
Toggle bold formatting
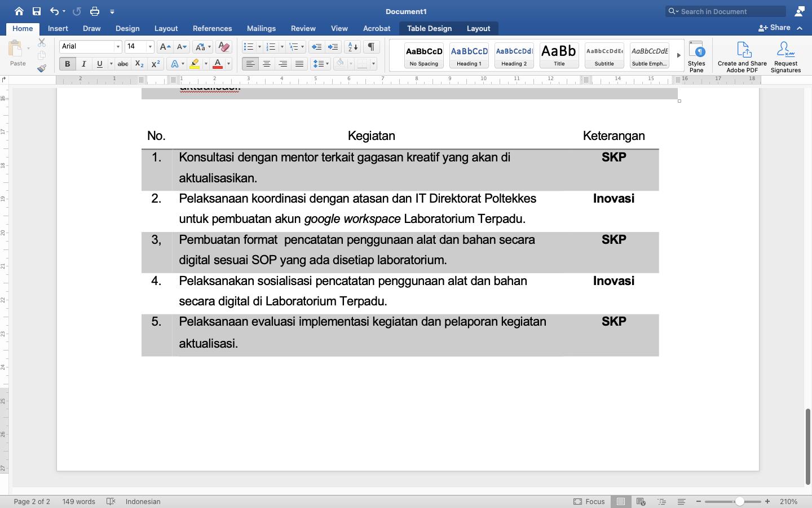67,64
